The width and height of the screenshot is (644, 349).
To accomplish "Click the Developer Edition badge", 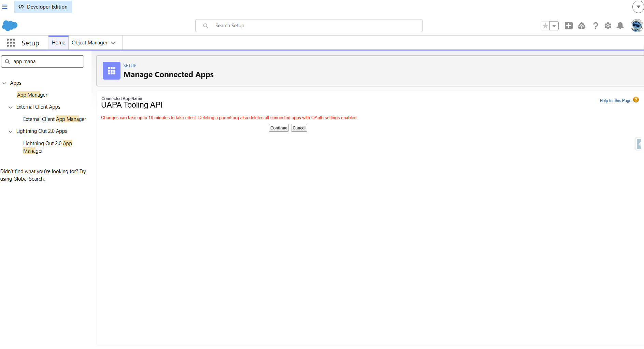I will 43,7.
